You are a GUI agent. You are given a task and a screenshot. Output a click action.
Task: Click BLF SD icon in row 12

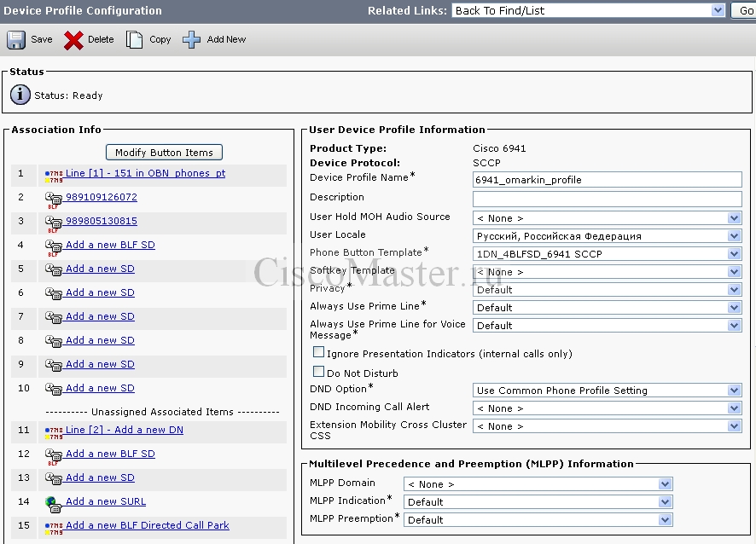click(x=54, y=457)
